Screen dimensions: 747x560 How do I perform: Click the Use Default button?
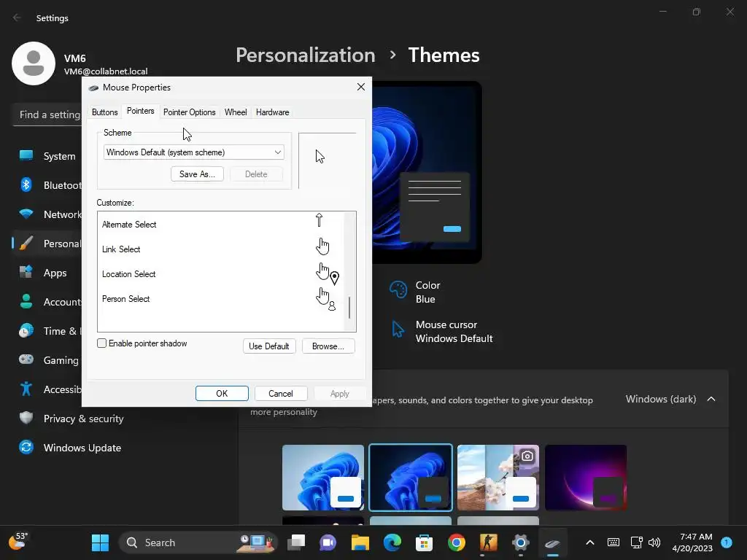[x=268, y=346]
